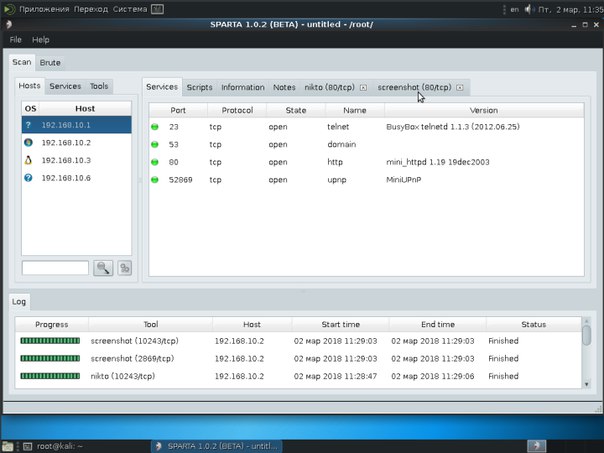
Task: Click green status dot for port 23
Action: coord(155,127)
